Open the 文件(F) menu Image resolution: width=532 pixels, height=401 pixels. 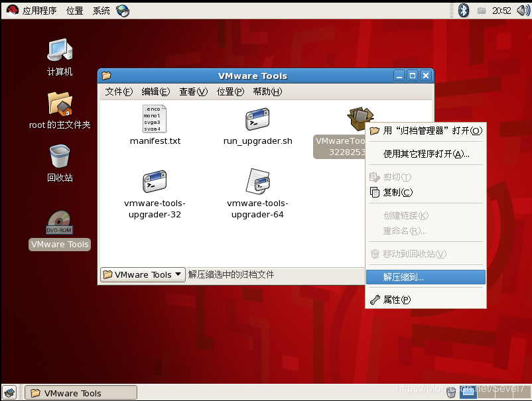[x=119, y=91]
